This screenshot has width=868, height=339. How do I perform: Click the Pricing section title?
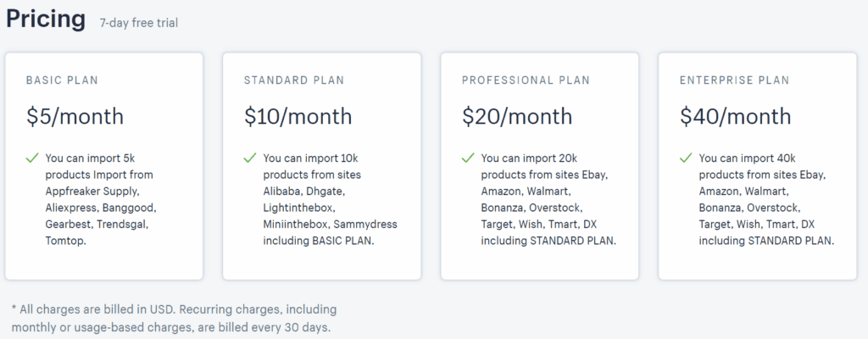tap(46, 19)
